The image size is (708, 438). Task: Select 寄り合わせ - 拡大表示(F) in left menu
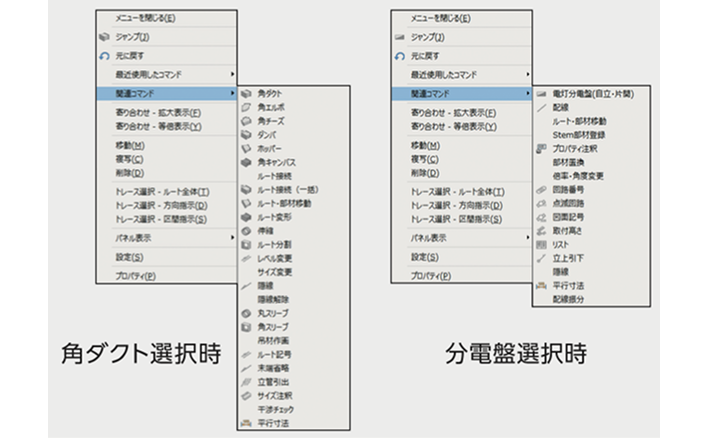[158, 112]
